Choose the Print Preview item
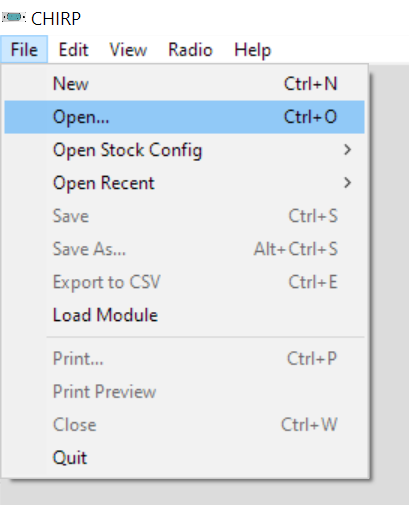 [x=184, y=392]
